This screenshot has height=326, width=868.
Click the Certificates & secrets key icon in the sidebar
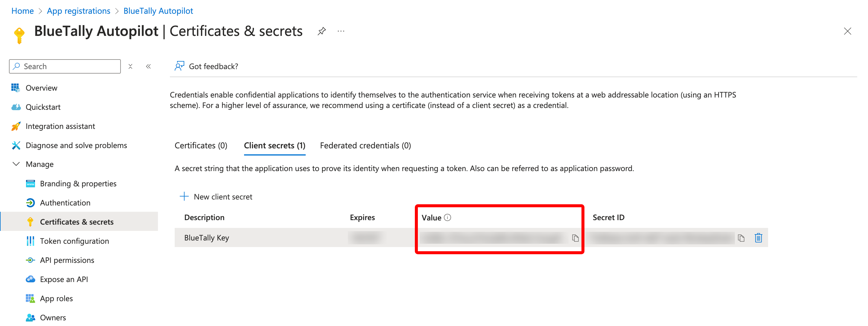pos(30,222)
